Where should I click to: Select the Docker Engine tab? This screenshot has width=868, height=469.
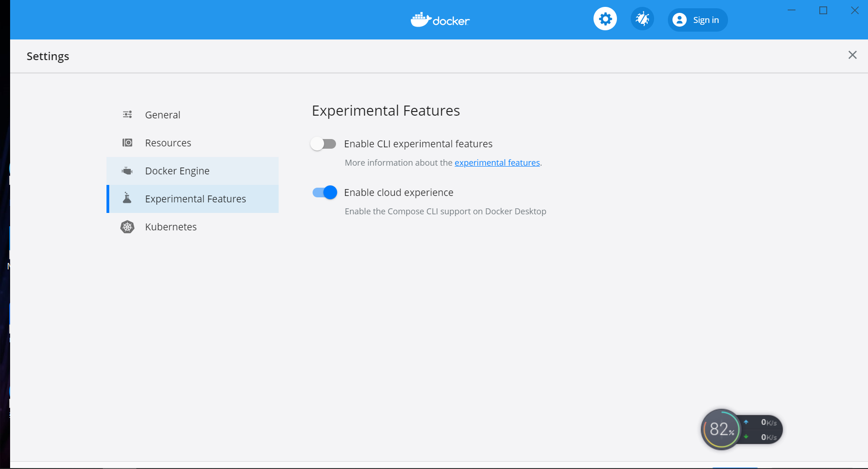pos(192,171)
